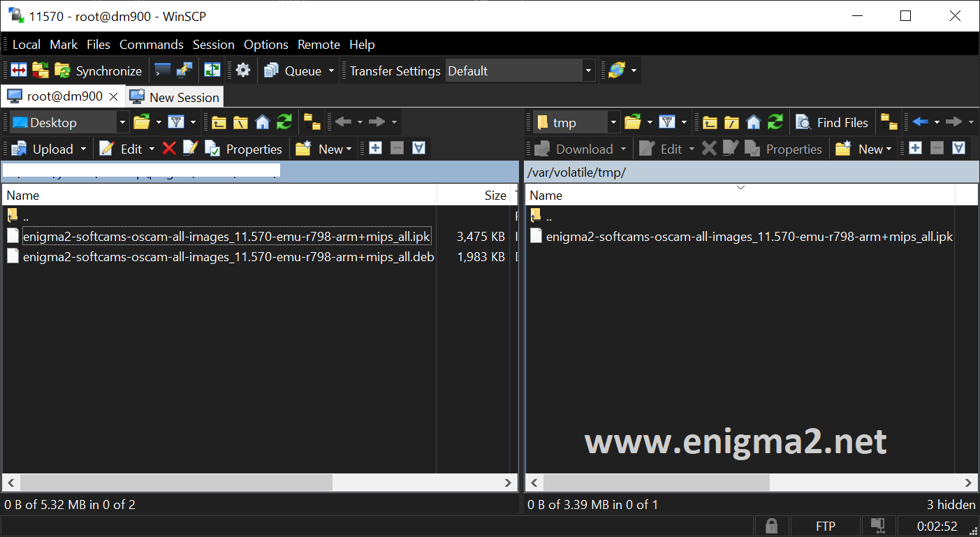Go to local home directory icon

[x=263, y=122]
